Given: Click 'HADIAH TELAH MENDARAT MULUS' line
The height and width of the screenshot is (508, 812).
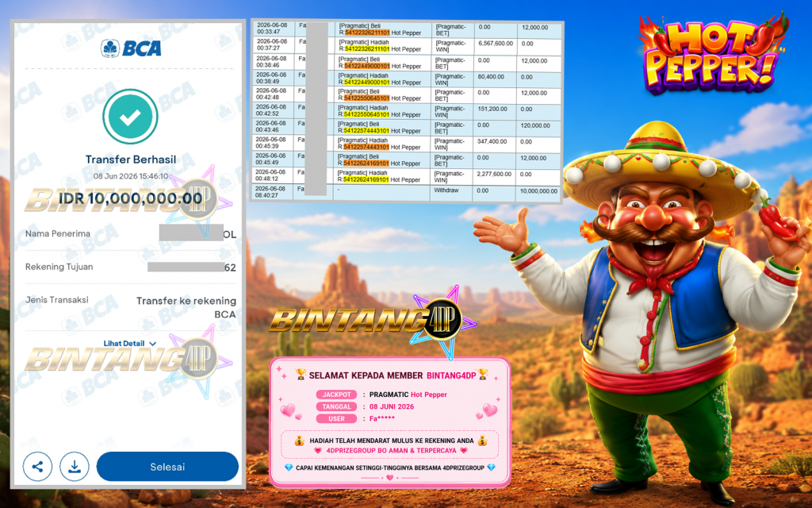Looking at the screenshot, I should tap(392, 441).
